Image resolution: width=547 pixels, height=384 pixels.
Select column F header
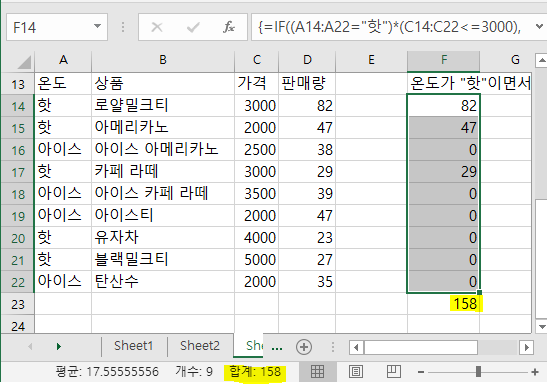444,60
